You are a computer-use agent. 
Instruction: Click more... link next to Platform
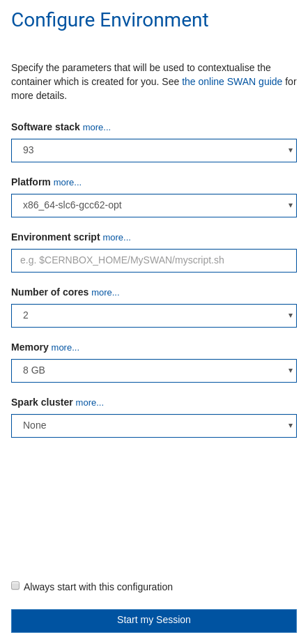pyautogui.click(x=68, y=183)
